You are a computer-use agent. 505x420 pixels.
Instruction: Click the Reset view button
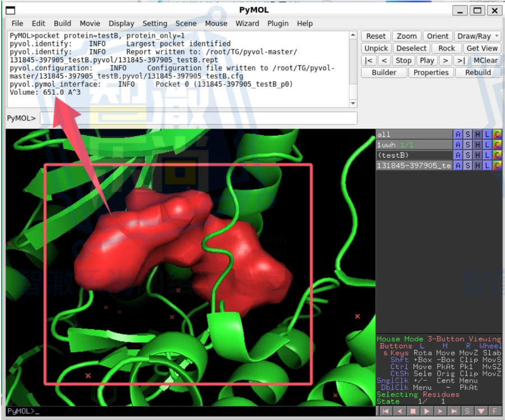click(375, 36)
